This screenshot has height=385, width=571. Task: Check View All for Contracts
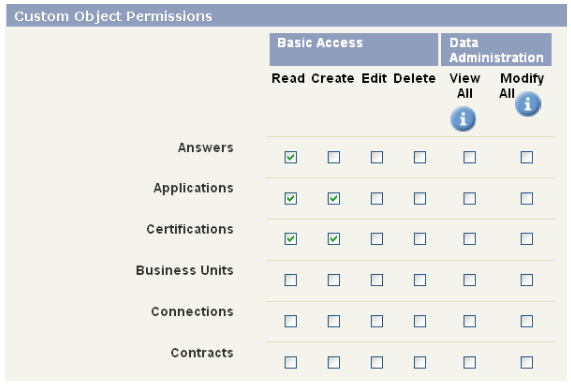pos(469,362)
